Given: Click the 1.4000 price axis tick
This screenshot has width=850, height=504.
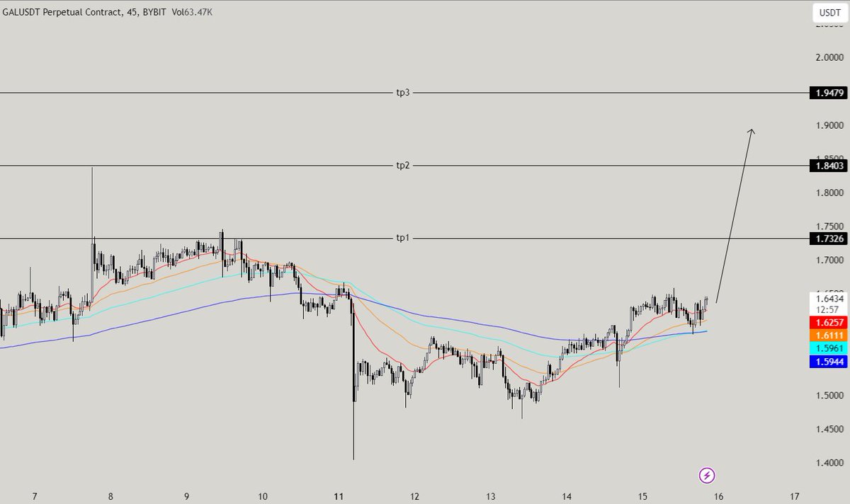Looking at the screenshot, I should tap(829, 463).
